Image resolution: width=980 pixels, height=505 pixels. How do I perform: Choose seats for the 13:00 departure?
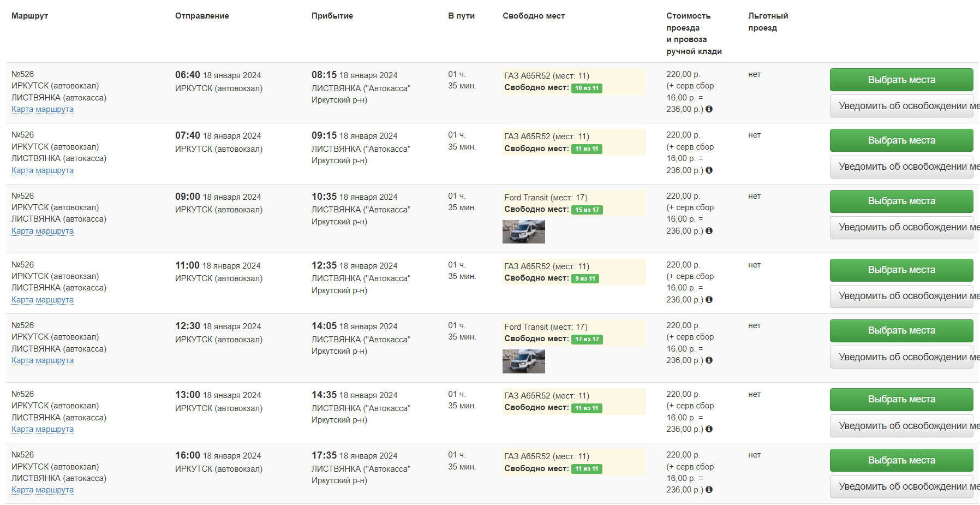[901, 400]
